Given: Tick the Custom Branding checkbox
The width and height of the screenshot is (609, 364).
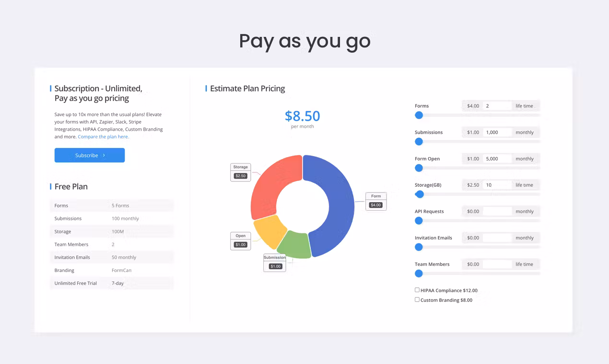Looking at the screenshot, I should (417, 299).
